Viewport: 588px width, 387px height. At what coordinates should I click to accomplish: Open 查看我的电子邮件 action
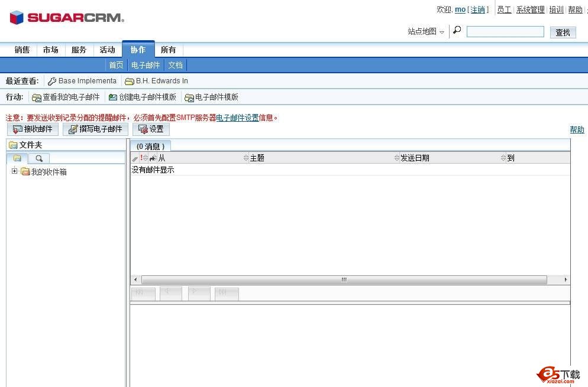click(x=66, y=97)
